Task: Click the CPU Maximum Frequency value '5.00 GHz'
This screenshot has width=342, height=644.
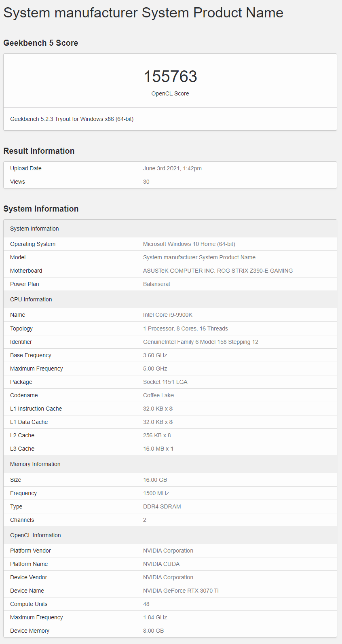Action: (155, 369)
